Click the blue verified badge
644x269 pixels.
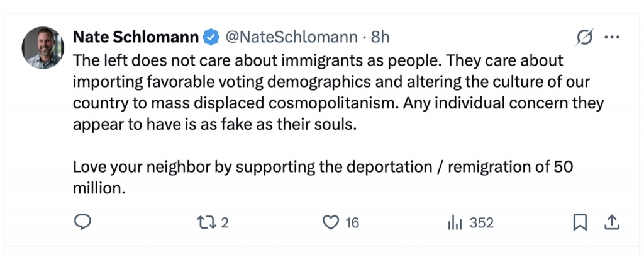211,38
